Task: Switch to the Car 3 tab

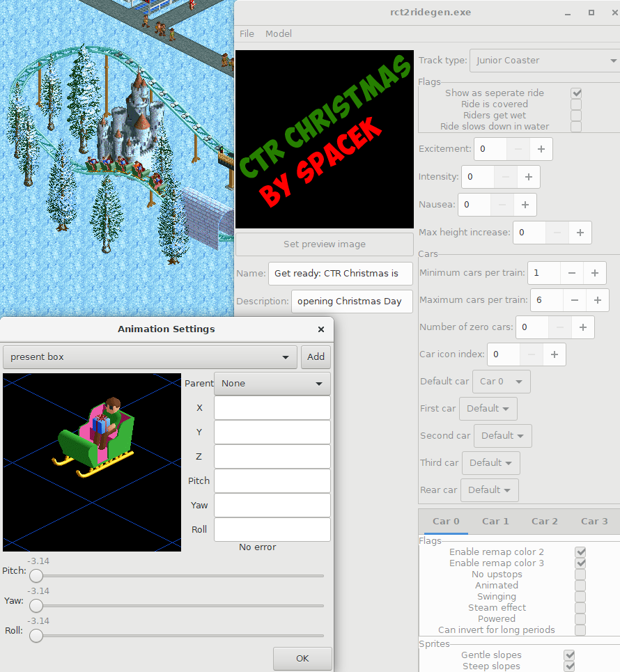Action: coord(594,521)
